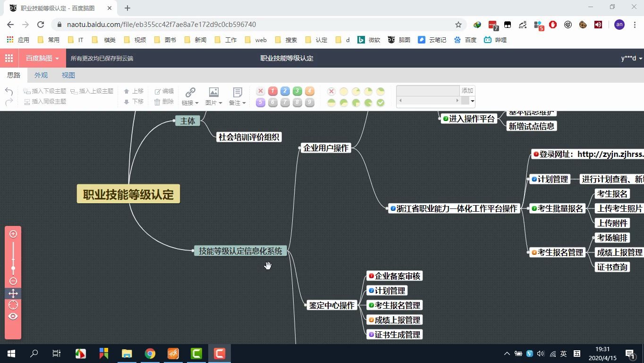Open the notification center icon
The width and height of the screenshot is (644, 363).
[x=630, y=354]
